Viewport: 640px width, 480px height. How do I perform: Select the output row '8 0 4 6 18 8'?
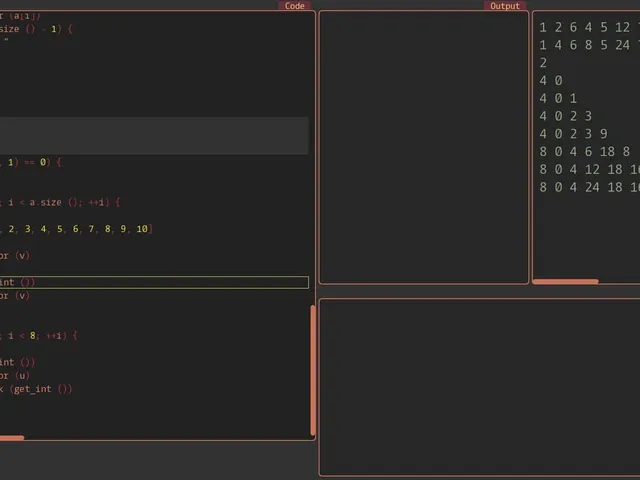tap(584, 151)
